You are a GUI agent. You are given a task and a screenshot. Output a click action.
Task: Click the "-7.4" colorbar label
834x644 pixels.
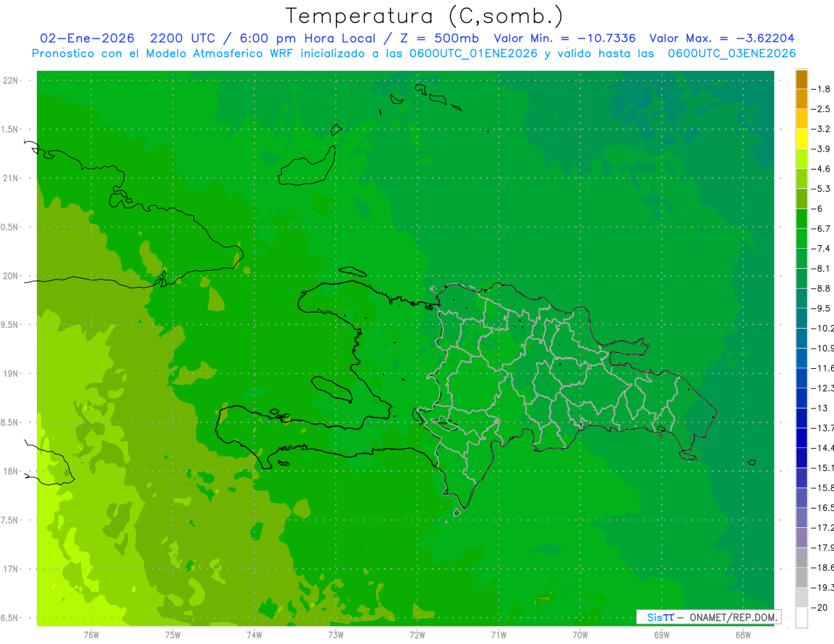pyautogui.click(x=822, y=249)
